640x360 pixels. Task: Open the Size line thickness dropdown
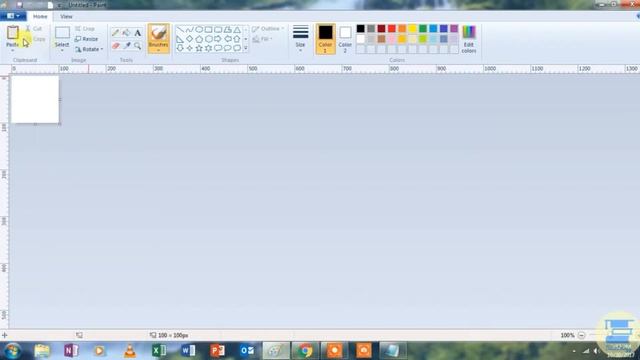pos(300,38)
